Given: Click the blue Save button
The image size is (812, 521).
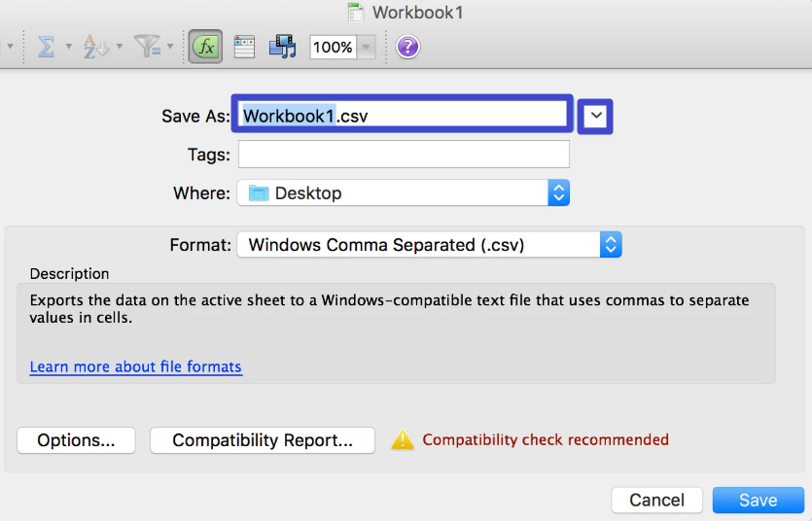Looking at the screenshot, I should click(759, 500).
